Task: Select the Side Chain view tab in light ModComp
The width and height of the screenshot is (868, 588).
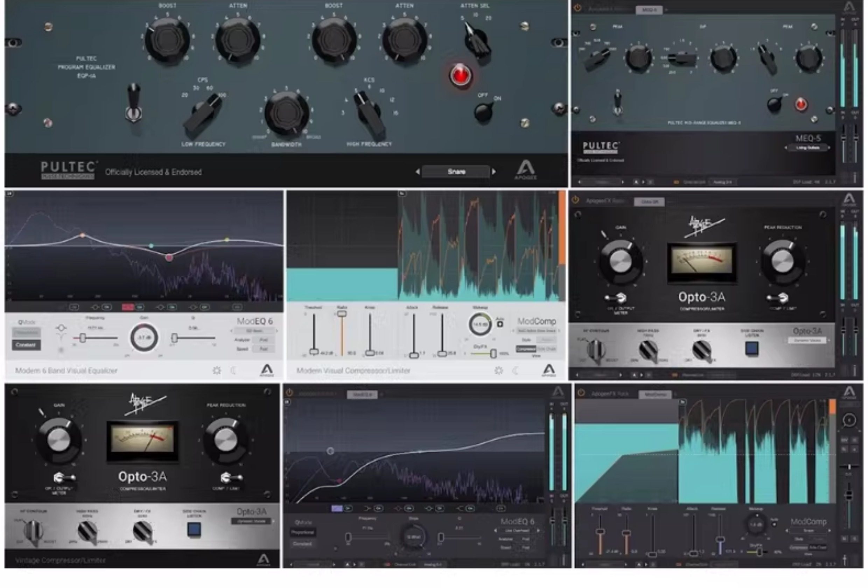Action: (546, 349)
